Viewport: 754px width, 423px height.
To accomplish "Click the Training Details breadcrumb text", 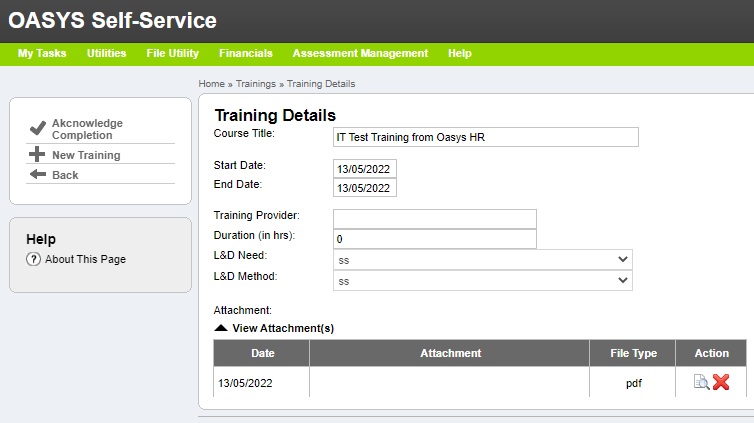I will pyautogui.click(x=321, y=84).
